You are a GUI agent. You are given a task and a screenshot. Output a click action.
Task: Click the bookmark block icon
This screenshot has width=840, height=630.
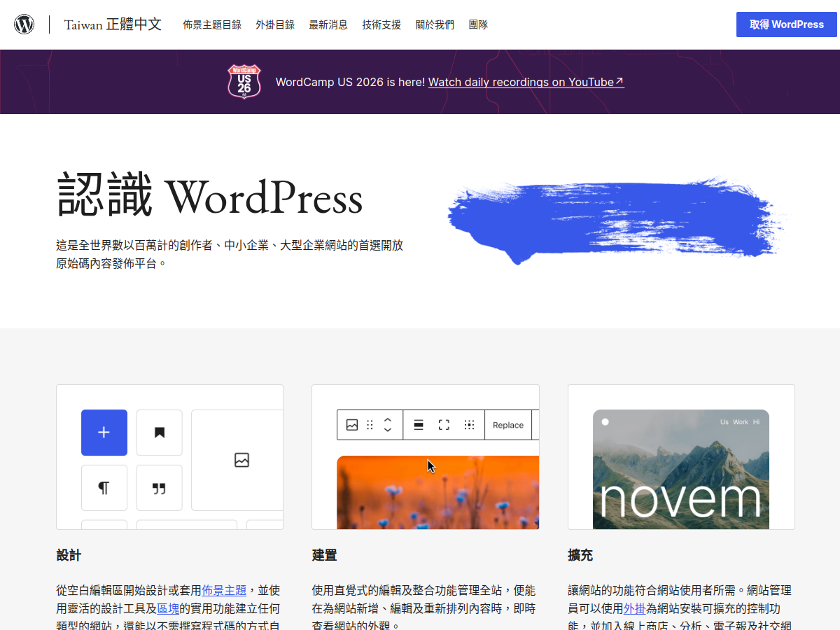click(x=160, y=433)
